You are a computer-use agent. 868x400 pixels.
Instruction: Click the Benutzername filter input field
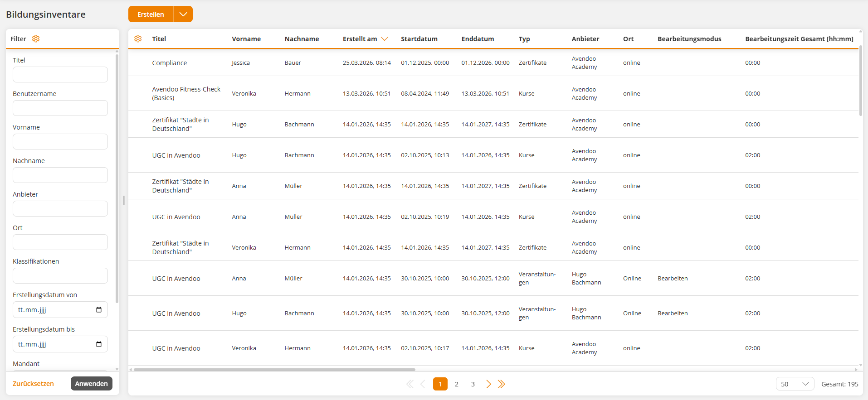(60, 108)
